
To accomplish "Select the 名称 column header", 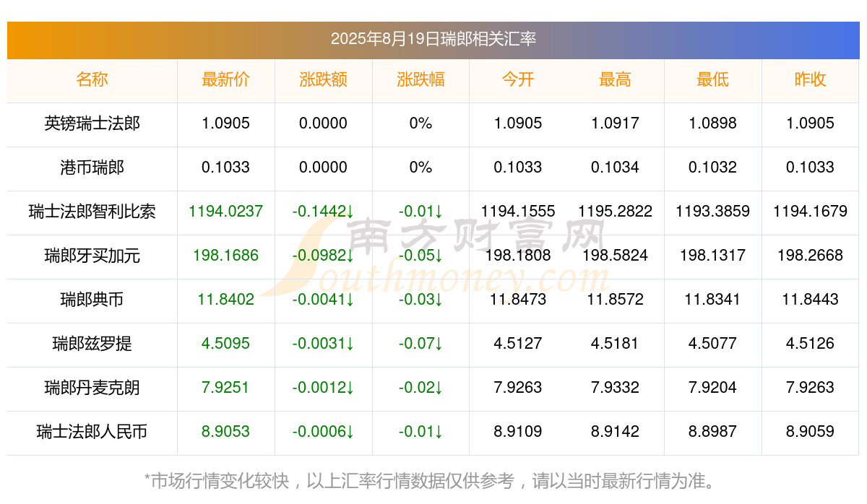I will tap(92, 79).
